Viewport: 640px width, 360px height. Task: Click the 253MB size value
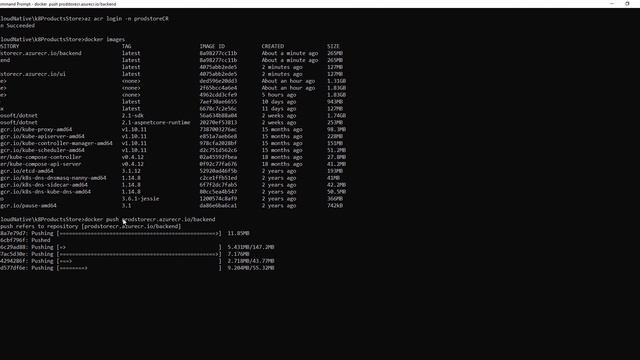coord(335,123)
